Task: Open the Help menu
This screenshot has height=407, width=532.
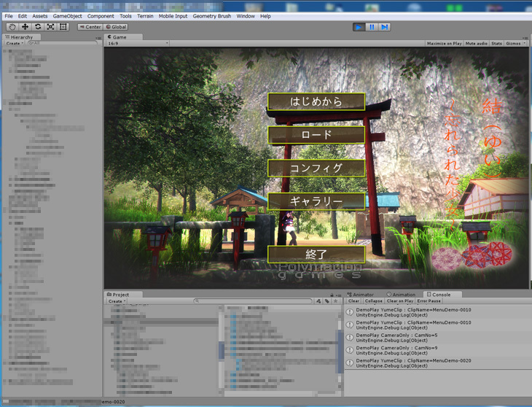Action: (x=266, y=16)
